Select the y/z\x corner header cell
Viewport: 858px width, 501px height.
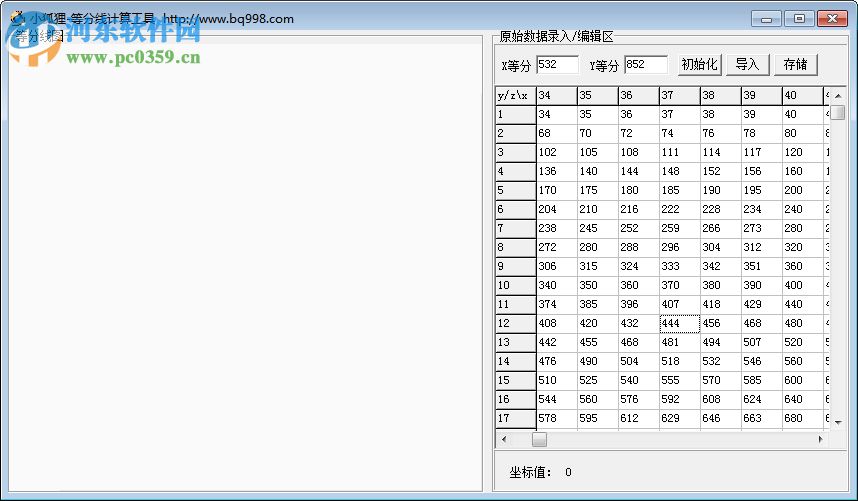[515, 96]
